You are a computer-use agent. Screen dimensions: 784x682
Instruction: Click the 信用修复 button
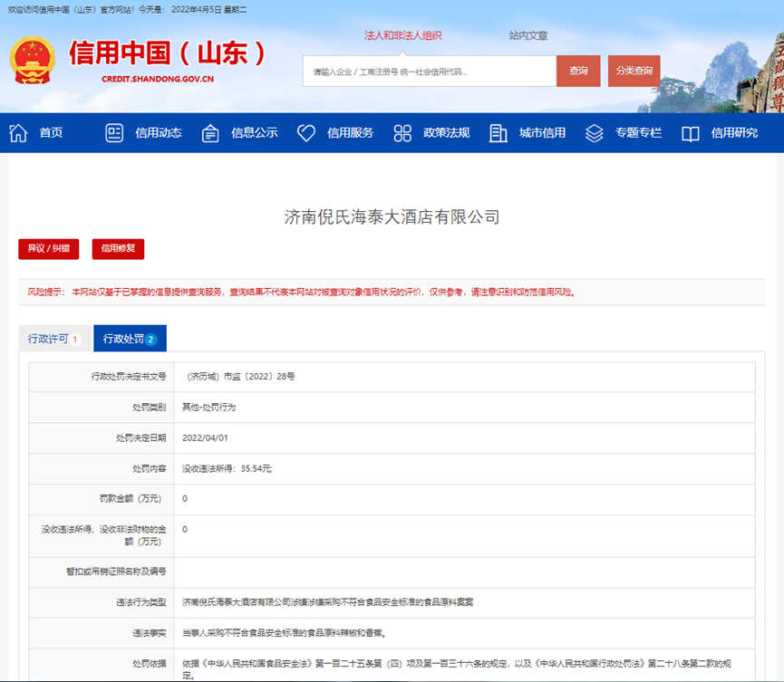click(x=118, y=249)
